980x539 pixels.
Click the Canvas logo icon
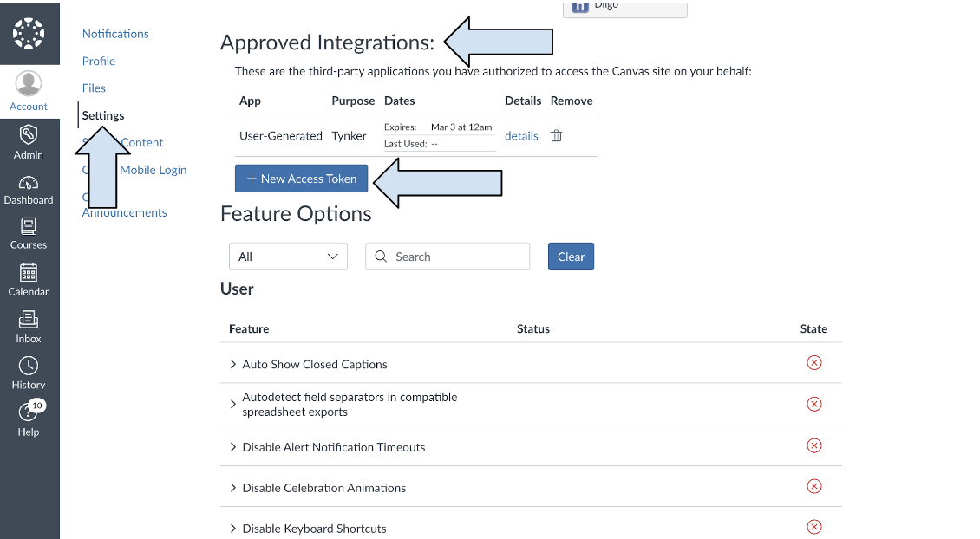pos(29,32)
